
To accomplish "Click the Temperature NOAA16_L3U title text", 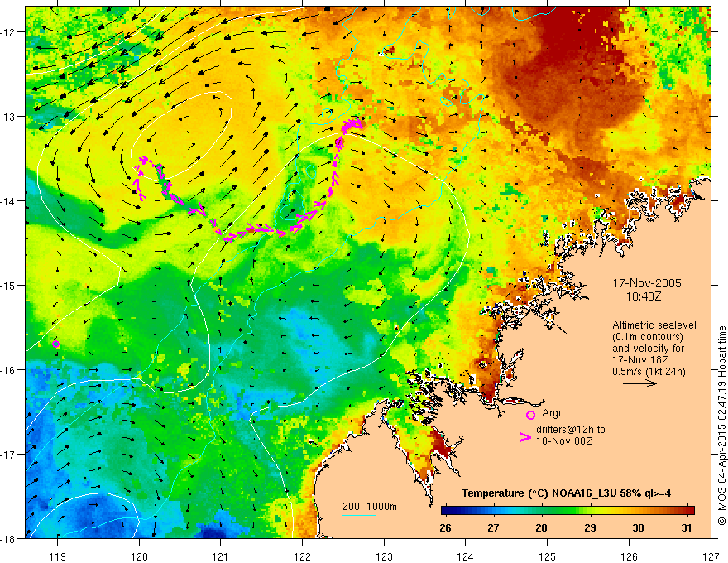I will point(567,493).
